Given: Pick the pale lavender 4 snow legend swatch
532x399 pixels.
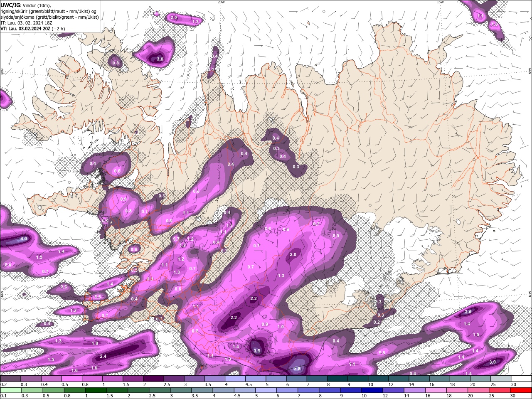Looking at the screenshot, I should coord(235,379).
